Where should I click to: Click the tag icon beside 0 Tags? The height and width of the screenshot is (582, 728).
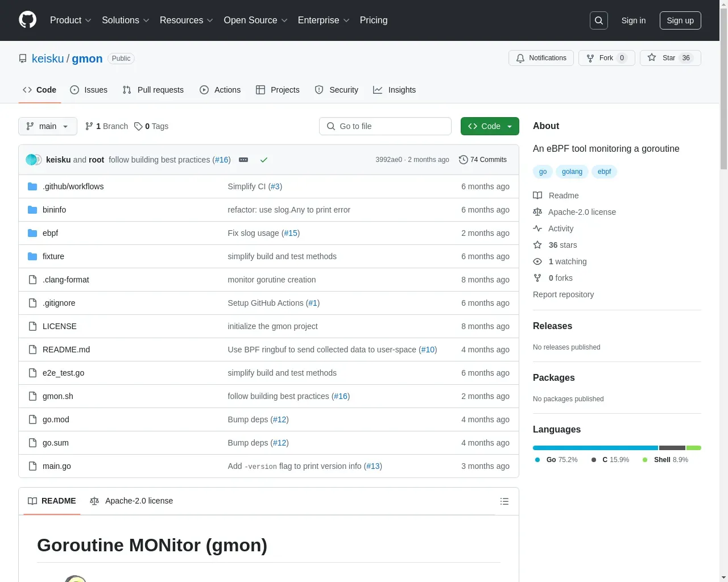pos(138,126)
